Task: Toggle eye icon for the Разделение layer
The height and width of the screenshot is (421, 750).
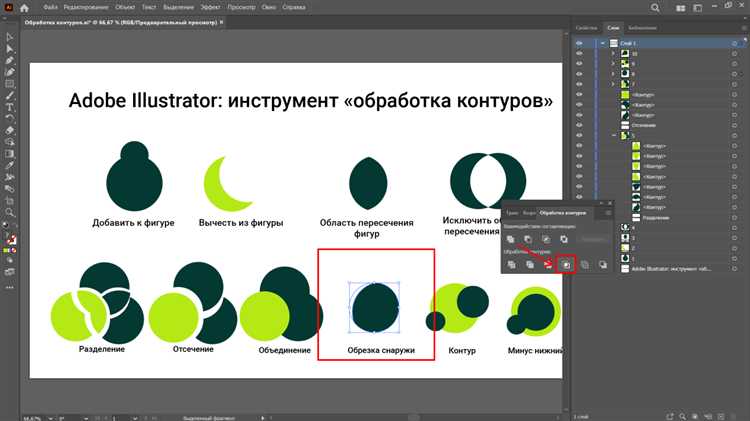Action: point(579,217)
